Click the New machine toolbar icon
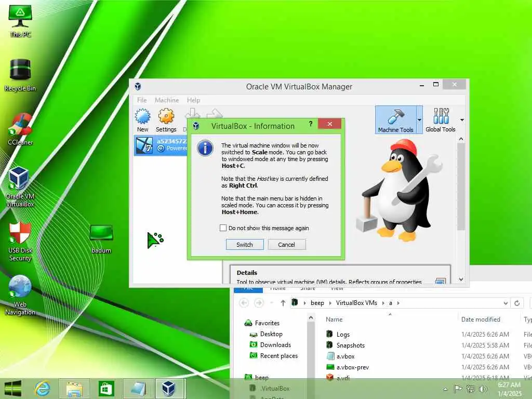The width and height of the screenshot is (532, 399). tap(142, 120)
